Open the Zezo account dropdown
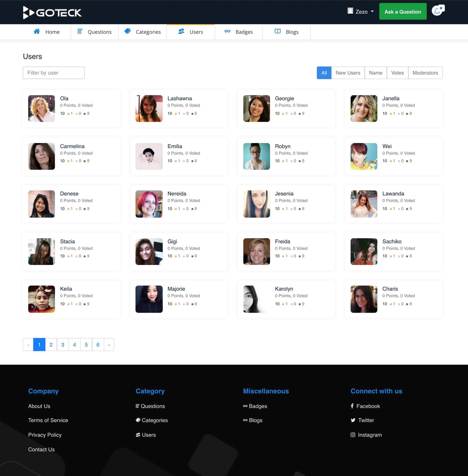This screenshot has height=476, width=468. point(361,11)
